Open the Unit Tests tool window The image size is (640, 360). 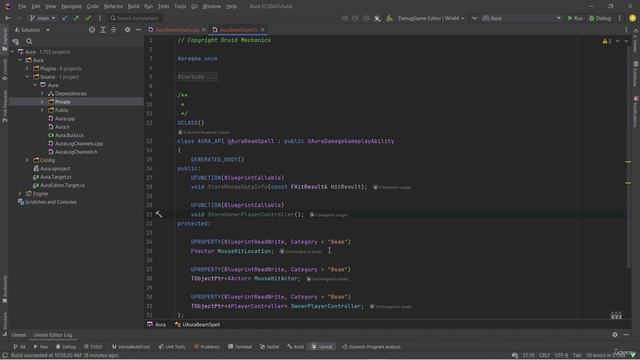click(172, 347)
